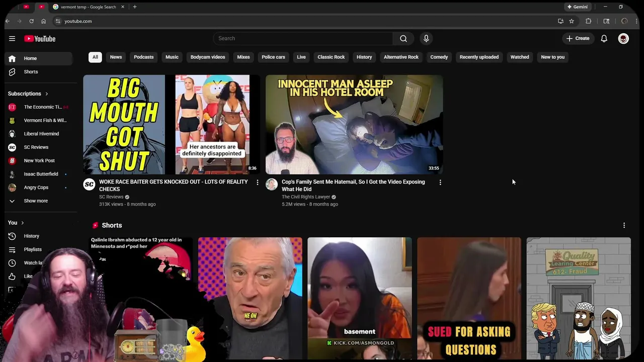Select the News filter chip
This screenshot has width=644, height=362.
pyautogui.click(x=116, y=57)
